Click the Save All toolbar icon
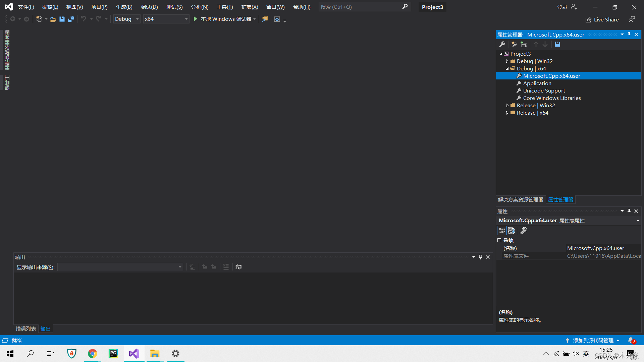644x362 pixels. 71,19
